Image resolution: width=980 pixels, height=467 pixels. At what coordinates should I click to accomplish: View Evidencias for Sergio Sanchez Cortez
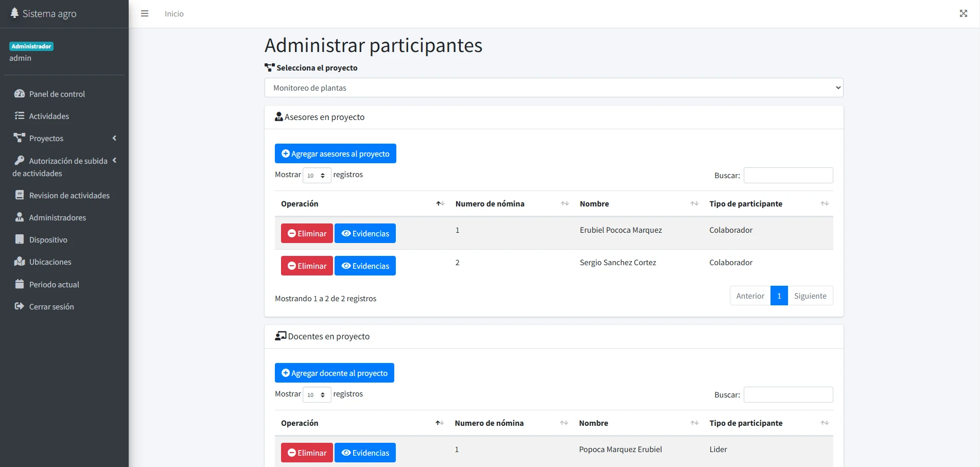[x=365, y=266]
